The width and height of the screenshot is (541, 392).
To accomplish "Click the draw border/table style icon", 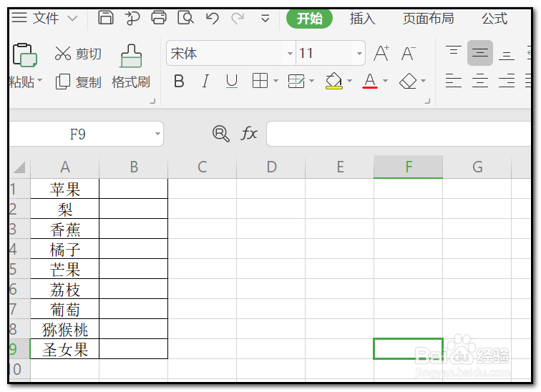I will [296, 82].
